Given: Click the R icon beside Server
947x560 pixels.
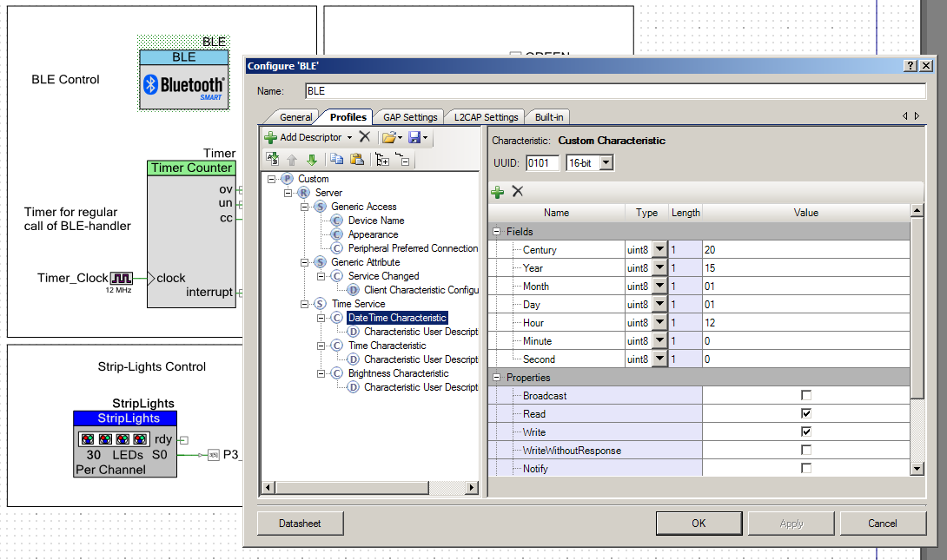Looking at the screenshot, I should coord(304,193).
